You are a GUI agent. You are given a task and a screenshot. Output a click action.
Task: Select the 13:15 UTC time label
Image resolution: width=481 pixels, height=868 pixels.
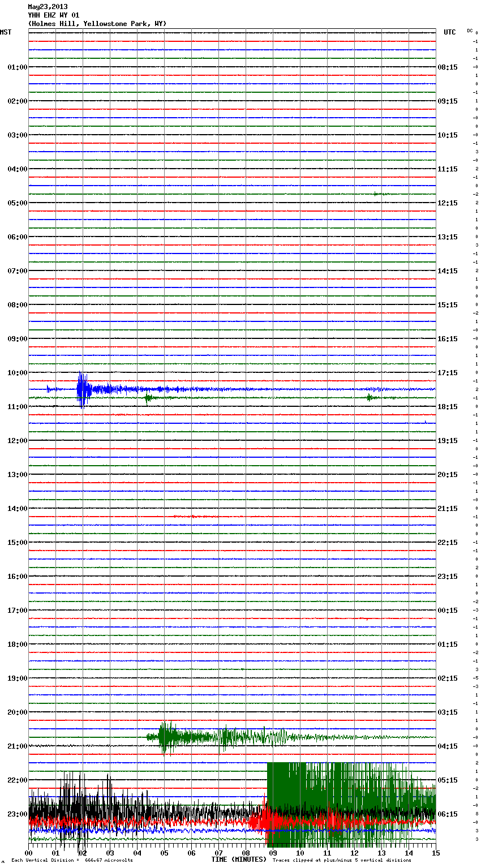tap(448, 237)
